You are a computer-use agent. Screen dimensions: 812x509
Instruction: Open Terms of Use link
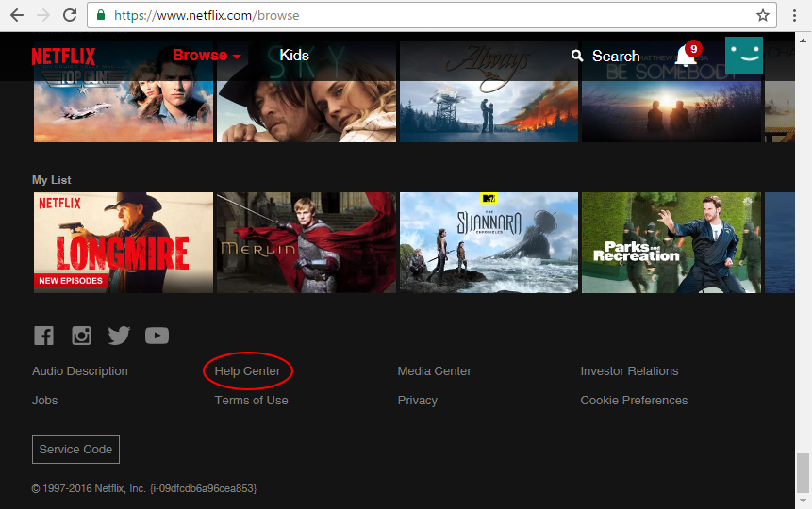(251, 401)
